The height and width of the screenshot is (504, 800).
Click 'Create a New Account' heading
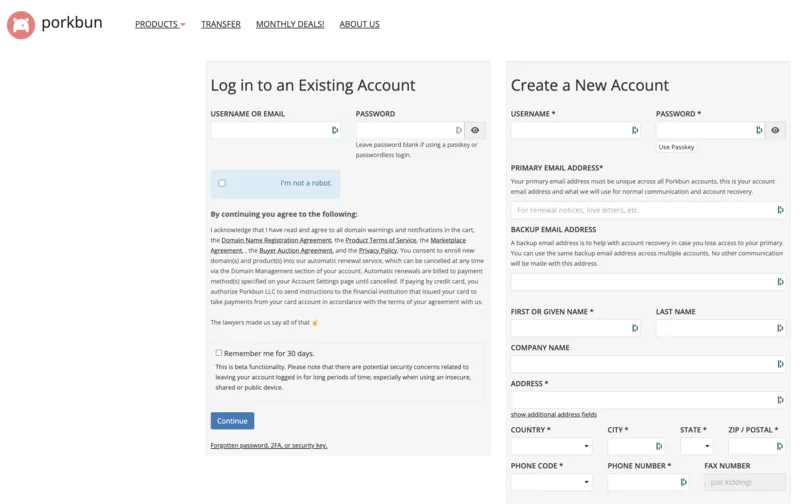pos(589,85)
